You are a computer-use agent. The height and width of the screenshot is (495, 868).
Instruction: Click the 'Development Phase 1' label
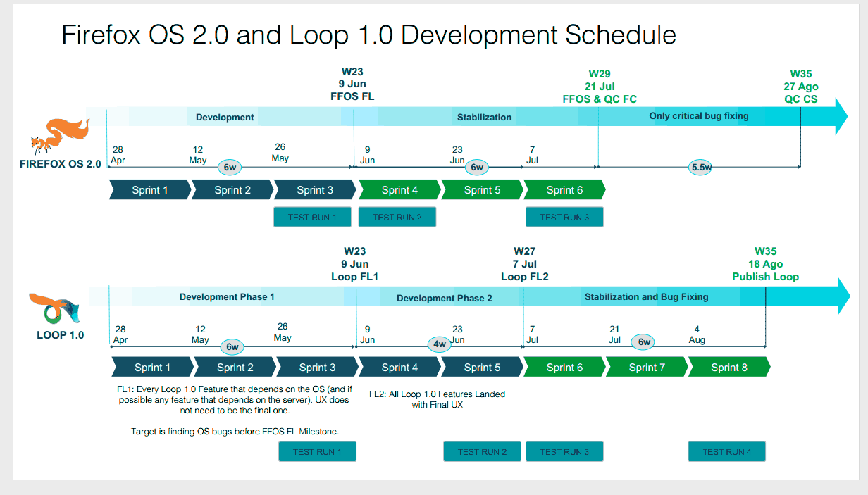click(227, 296)
